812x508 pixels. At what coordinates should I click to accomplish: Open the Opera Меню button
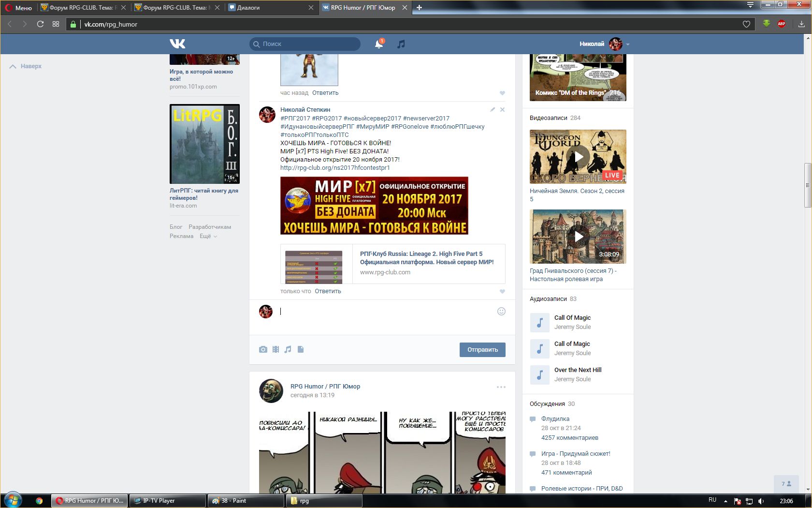click(x=18, y=8)
